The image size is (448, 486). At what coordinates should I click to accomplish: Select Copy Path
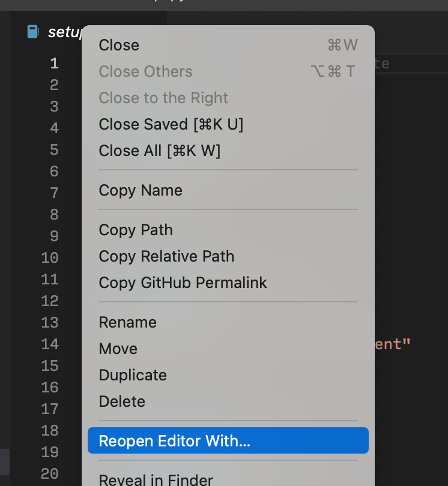pyautogui.click(x=136, y=230)
